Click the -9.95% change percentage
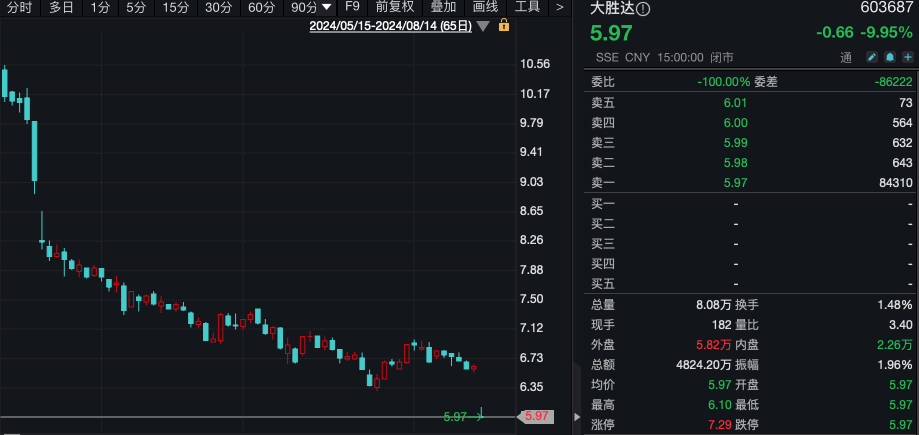919x435 pixels. 886,33
